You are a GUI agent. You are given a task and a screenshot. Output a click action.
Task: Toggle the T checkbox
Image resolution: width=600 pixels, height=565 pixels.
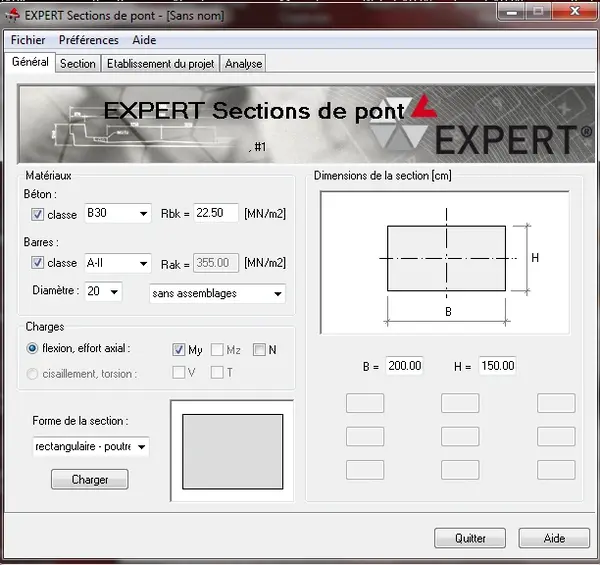[217, 372]
